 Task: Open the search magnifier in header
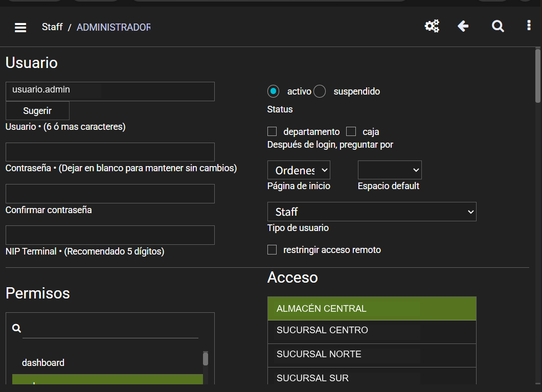point(498,26)
